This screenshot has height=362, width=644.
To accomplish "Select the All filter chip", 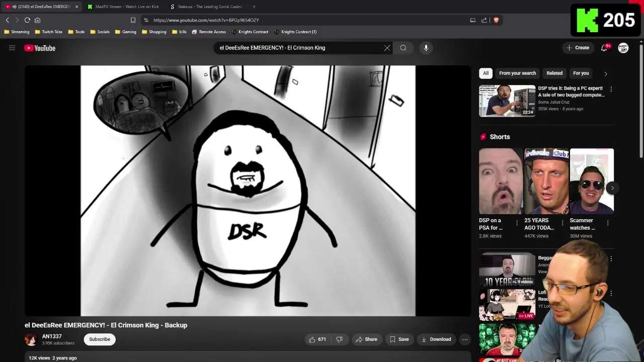I will point(486,73).
